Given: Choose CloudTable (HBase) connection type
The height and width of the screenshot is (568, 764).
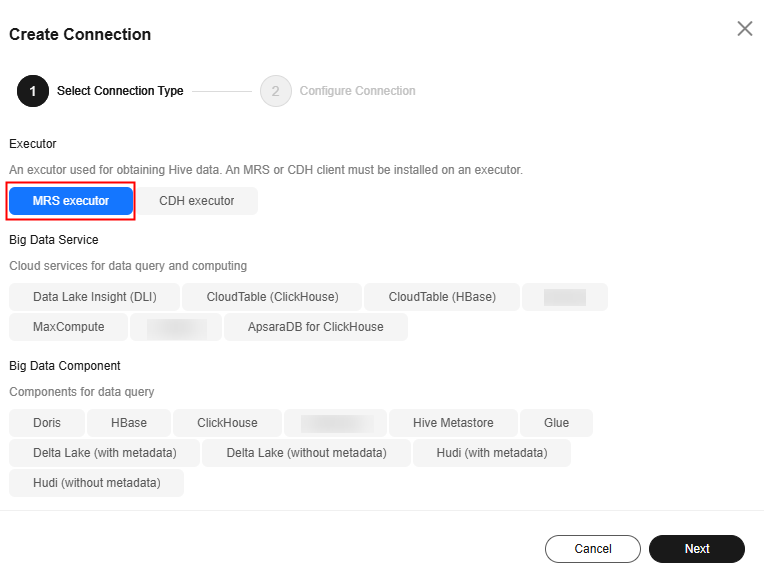Looking at the screenshot, I should (x=442, y=297).
